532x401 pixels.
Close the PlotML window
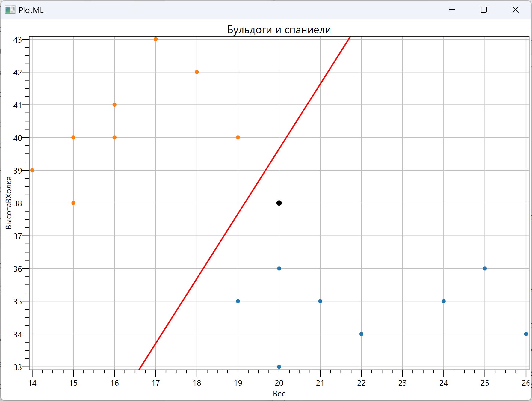pyautogui.click(x=516, y=10)
